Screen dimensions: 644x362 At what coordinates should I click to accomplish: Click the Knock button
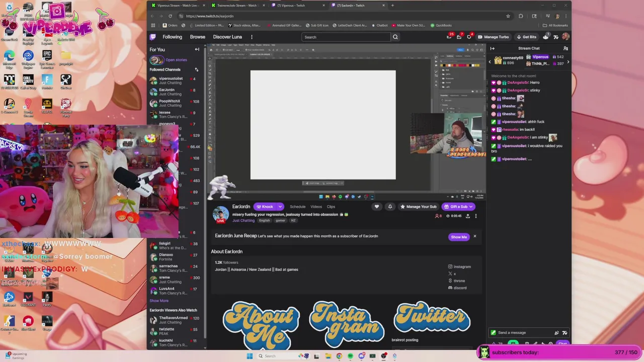[265, 207]
